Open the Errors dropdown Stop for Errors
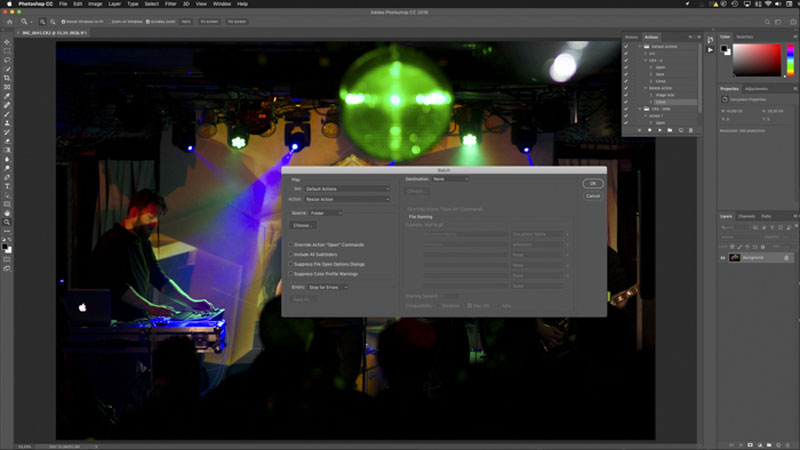 point(328,287)
